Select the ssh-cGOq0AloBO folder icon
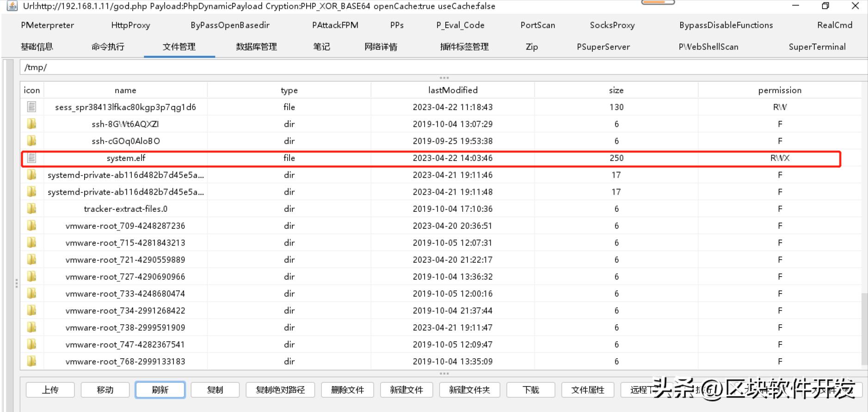Screen dimensions: 868x412 pyautogui.click(x=31, y=141)
